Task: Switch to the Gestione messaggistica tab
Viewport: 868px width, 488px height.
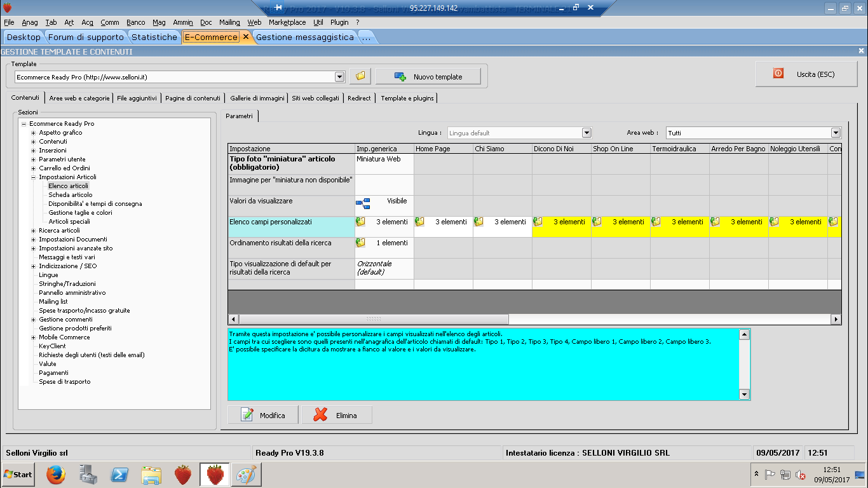Action: tap(305, 37)
